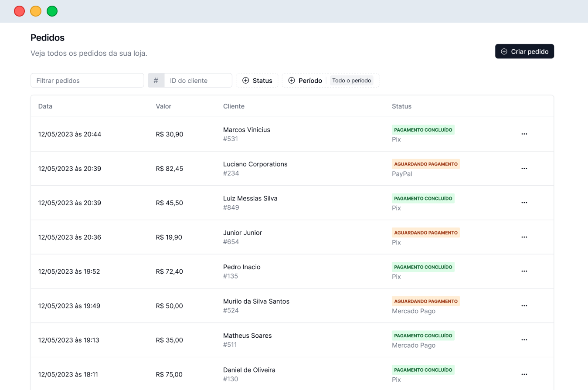Select date 12/05/2023 às 18:11

point(68,374)
